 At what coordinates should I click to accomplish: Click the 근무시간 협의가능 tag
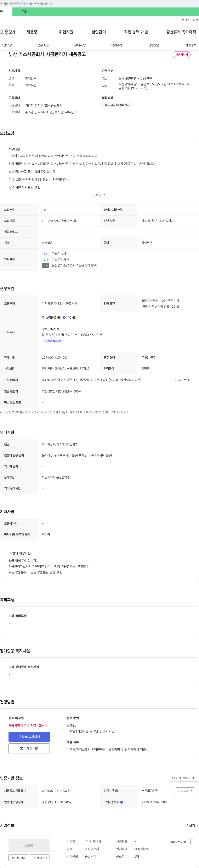52,341
